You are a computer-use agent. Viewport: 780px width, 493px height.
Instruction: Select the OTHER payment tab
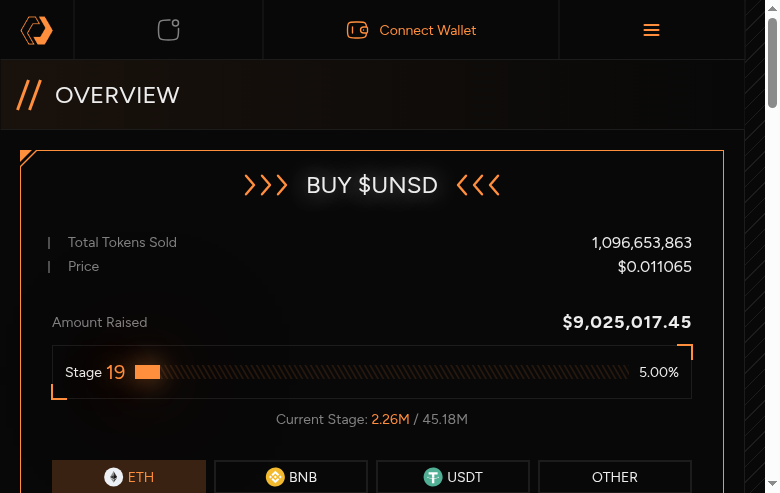(614, 477)
